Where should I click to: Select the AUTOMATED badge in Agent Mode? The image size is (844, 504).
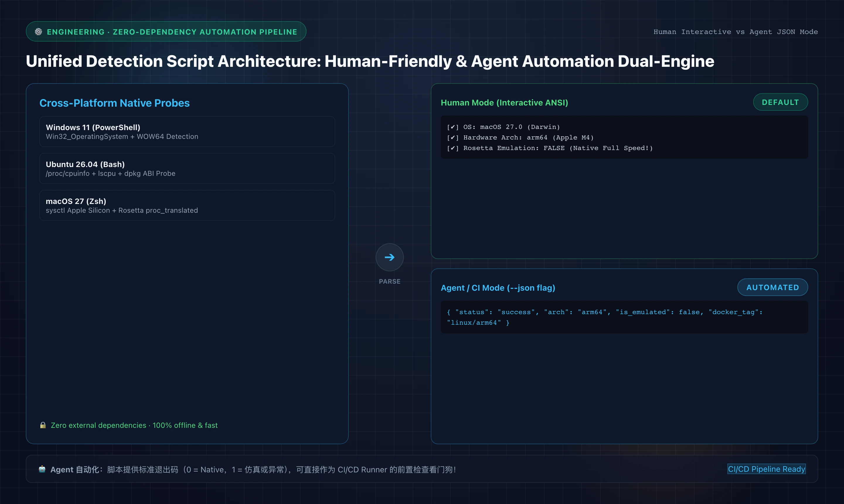click(772, 287)
